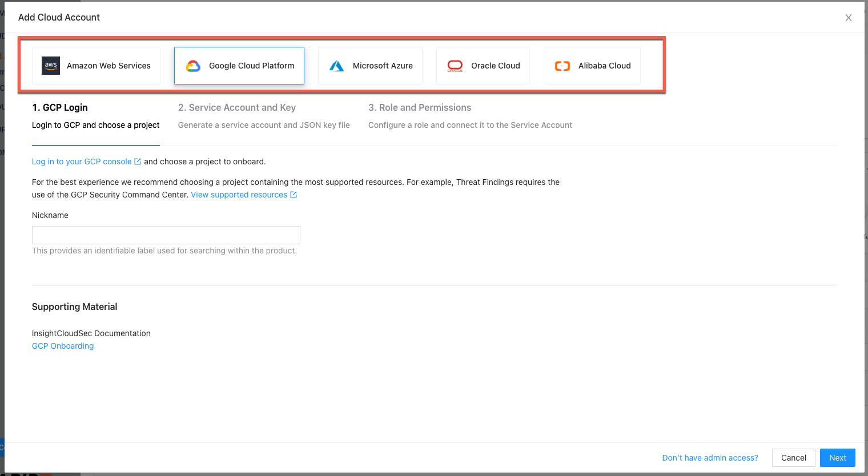The height and width of the screenshot is (476, 868).
Task: Click the Cancel button
Action: pyautogui.click(x=794, y=458)
